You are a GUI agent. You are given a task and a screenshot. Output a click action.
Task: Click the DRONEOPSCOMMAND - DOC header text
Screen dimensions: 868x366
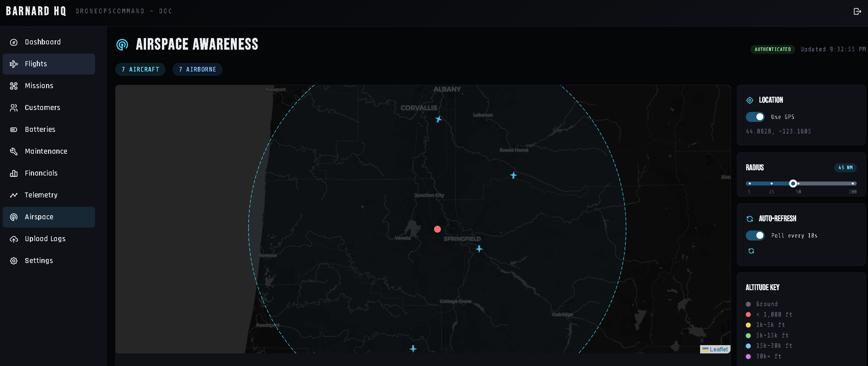(x=124, y=11)
